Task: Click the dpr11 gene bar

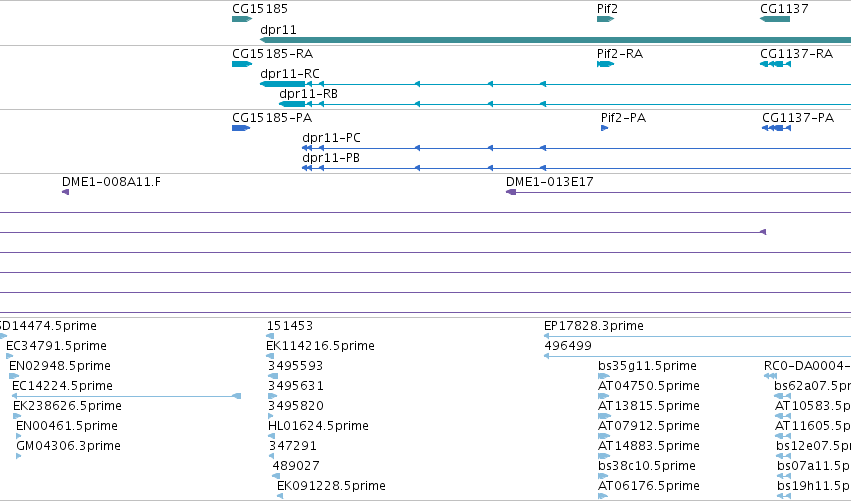Action: tap(555, 40)
